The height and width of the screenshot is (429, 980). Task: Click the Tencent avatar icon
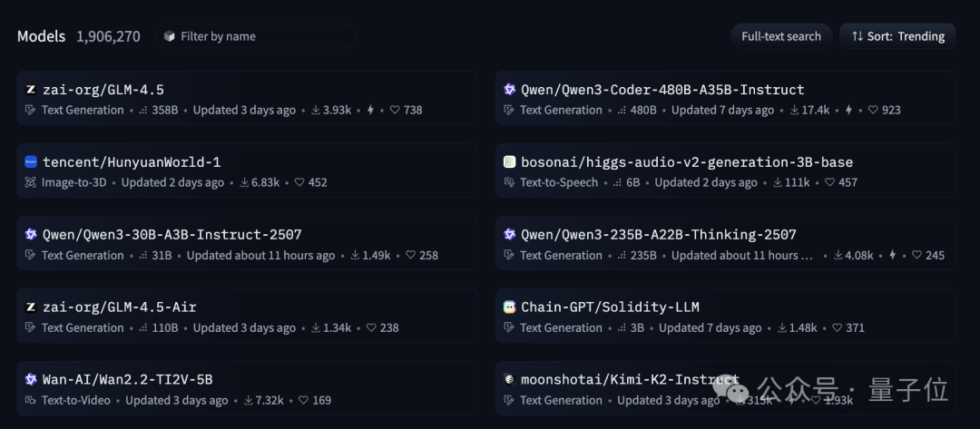pos(31,162)
